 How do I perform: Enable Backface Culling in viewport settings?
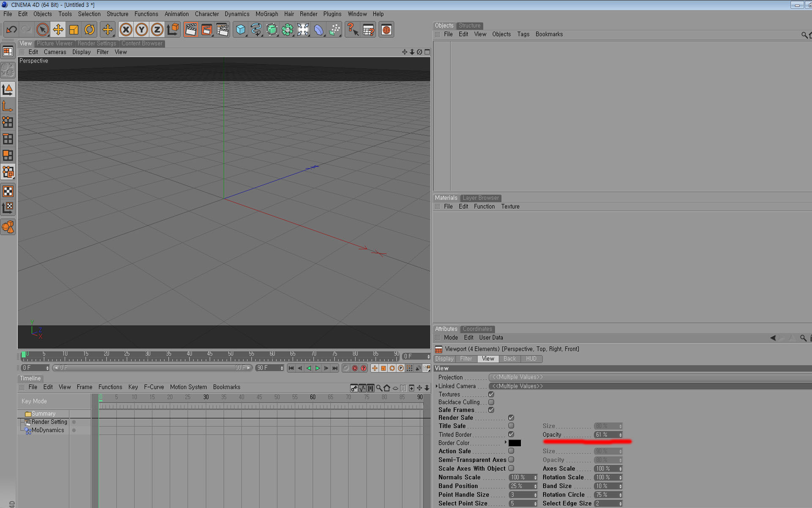pyautogui.click(x=492, y=402)
